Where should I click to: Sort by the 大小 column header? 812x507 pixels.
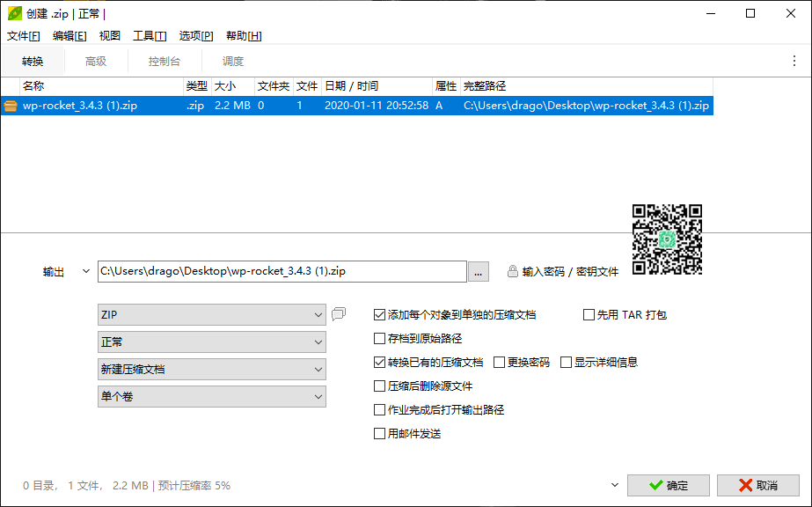233,86
